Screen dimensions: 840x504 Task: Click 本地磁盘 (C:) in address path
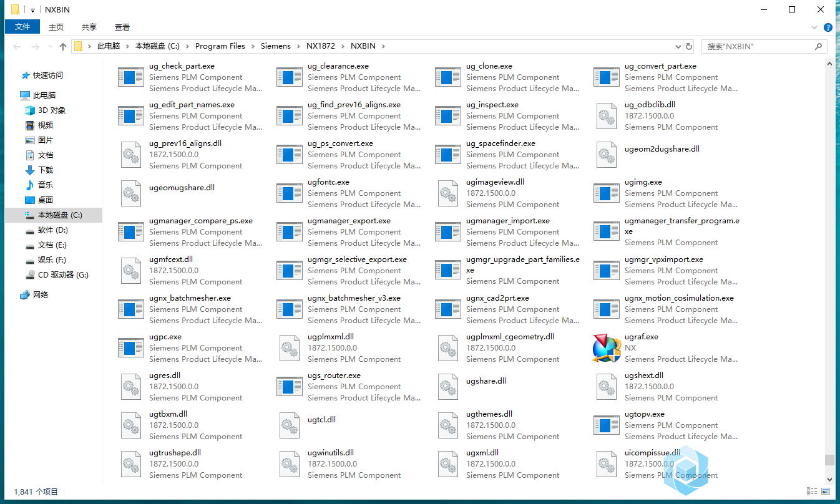pos(157,46)
